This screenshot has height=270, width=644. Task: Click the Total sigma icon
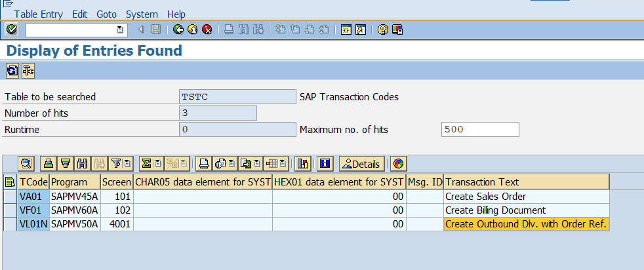point(146,164)
